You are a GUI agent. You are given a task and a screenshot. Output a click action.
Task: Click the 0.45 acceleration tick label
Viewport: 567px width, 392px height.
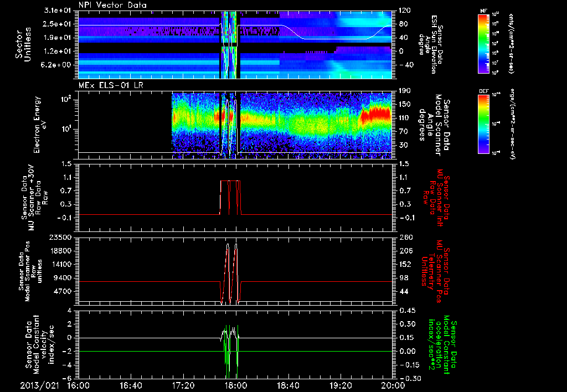407,311
